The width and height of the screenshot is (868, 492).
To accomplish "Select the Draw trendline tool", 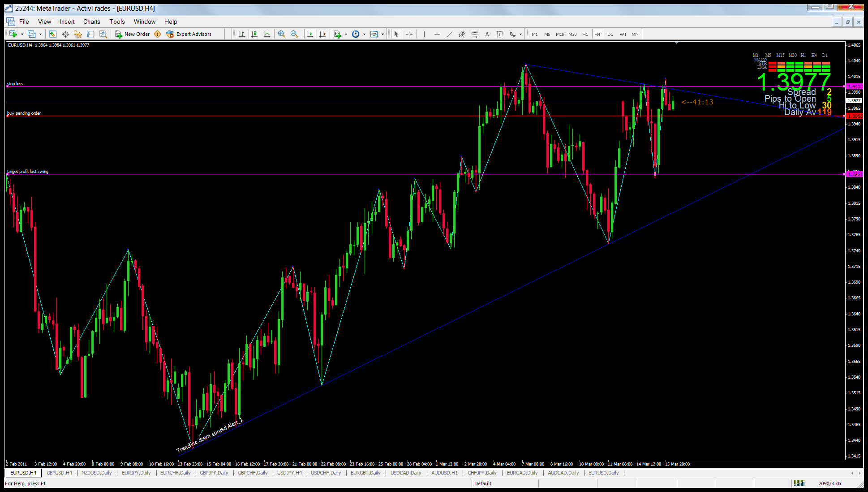I will (x=449, y=34).
